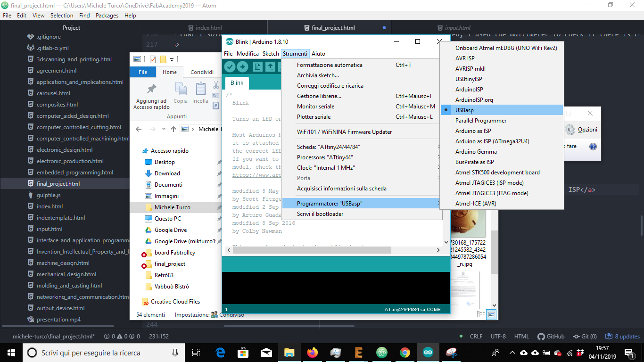644x362 pixels.
Task: Click the scissors cut icon in Explorer ribbon
Action: pos(216,85)
